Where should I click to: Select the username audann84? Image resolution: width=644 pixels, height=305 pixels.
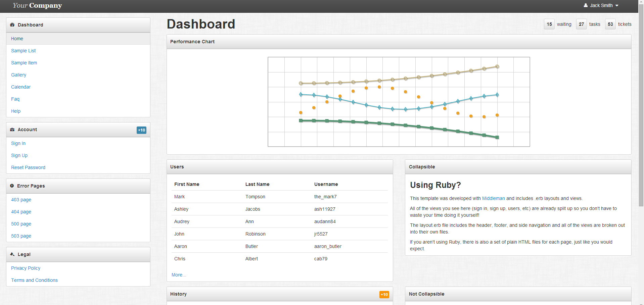[325, 221]
